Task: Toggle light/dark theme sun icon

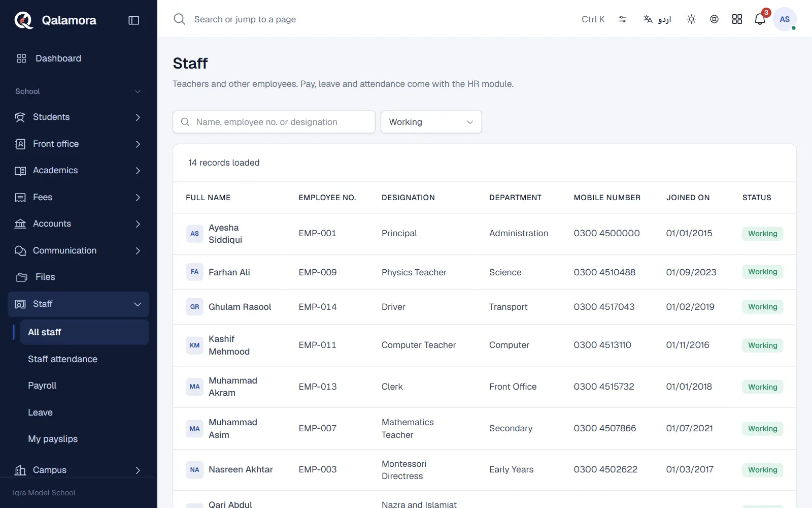Action: (691, 19)
